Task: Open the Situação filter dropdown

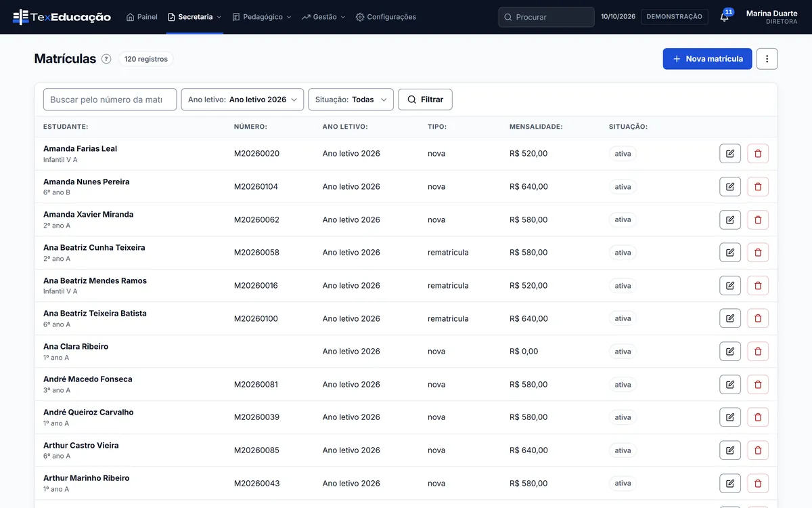Action: click(x=351, y=100)
